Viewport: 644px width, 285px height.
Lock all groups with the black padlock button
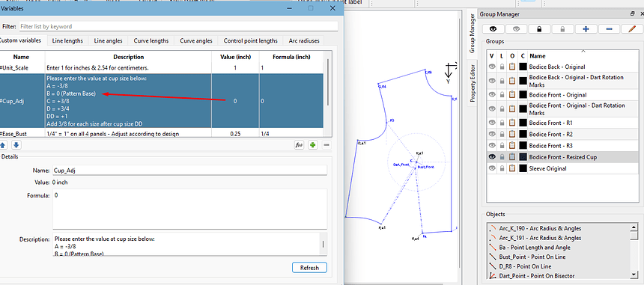click(x=539, y=29)
